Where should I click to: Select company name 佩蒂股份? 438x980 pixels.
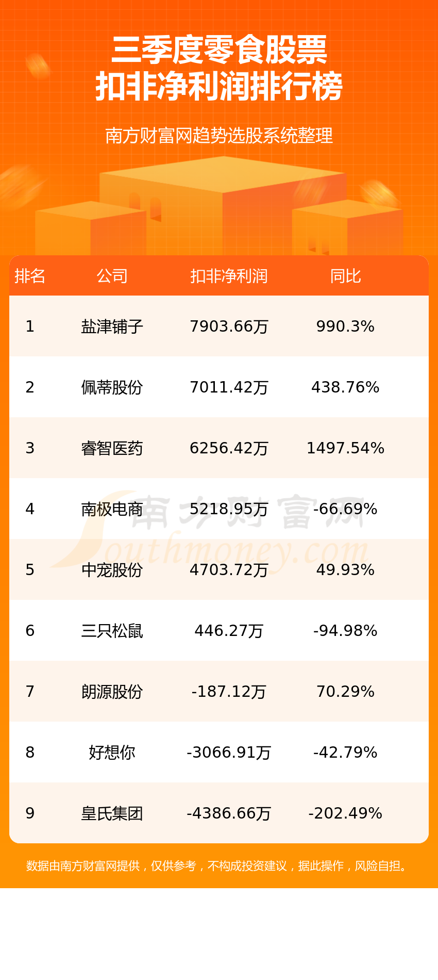pos(112,387)
